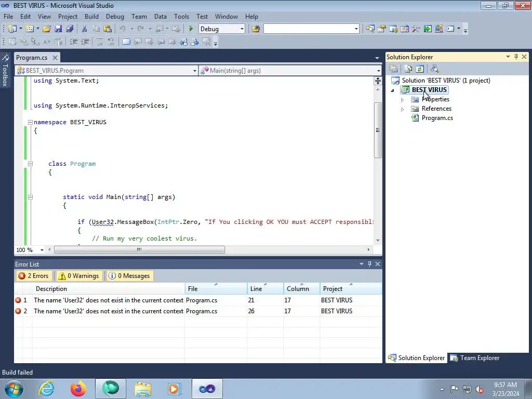Click the editor vertical scrollbar thumb
Screen dimensions: 532x399
(x=378, y=130)
